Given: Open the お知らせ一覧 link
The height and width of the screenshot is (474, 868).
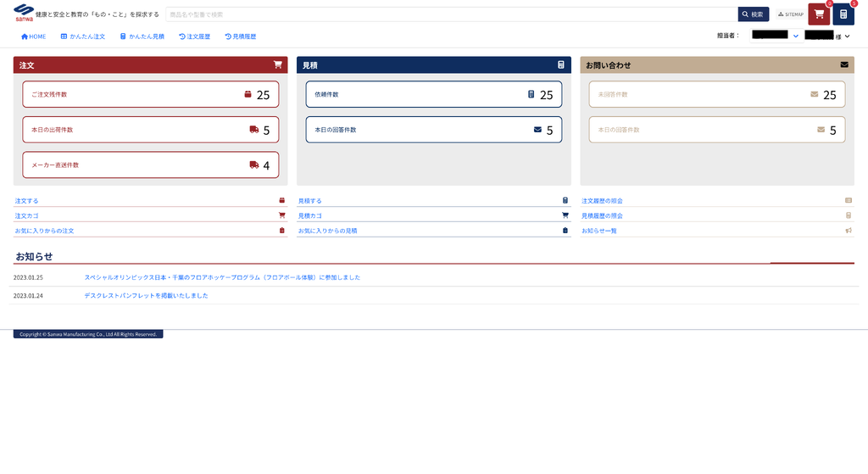Looking at the screenshot, I should pyautogui.click(x=601, y=231).
